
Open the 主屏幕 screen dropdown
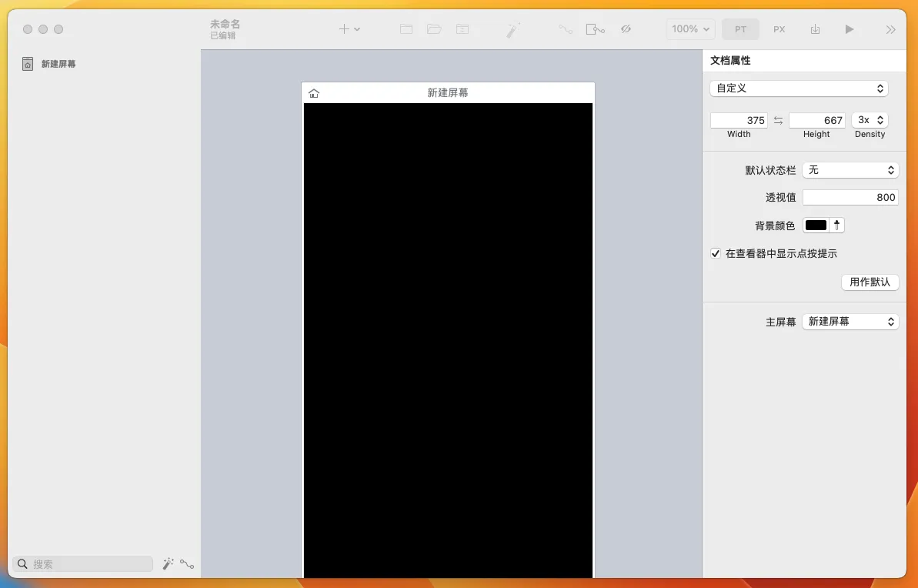coord(850,322)
